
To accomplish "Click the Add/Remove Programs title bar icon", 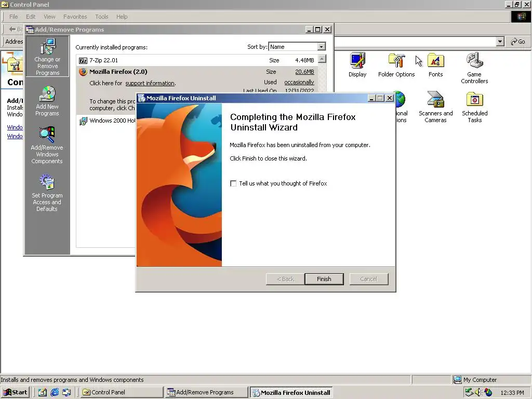I will point(30,30).
